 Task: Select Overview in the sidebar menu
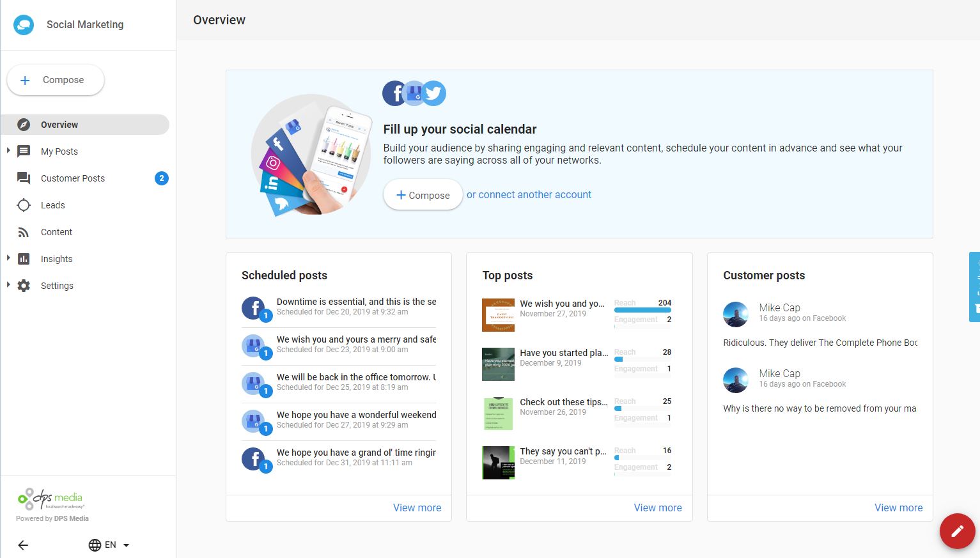pyautogui.click(x=59, y=125)
